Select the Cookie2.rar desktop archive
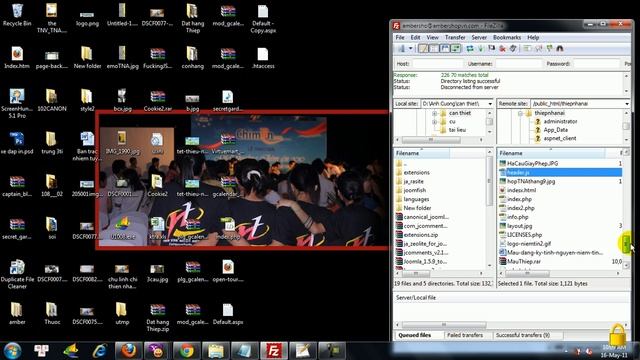This screenshot has height=360, width=640. pos(158,101)
